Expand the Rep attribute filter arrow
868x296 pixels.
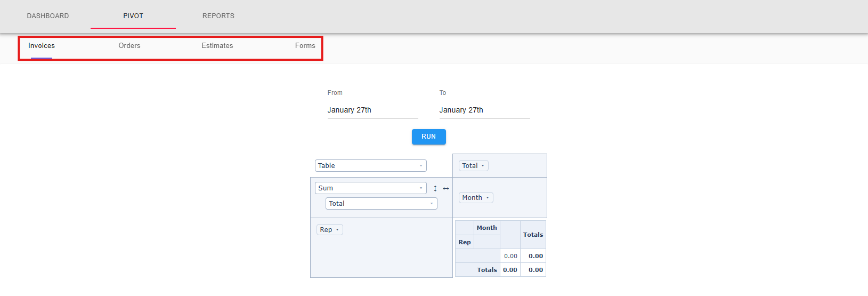337,230
